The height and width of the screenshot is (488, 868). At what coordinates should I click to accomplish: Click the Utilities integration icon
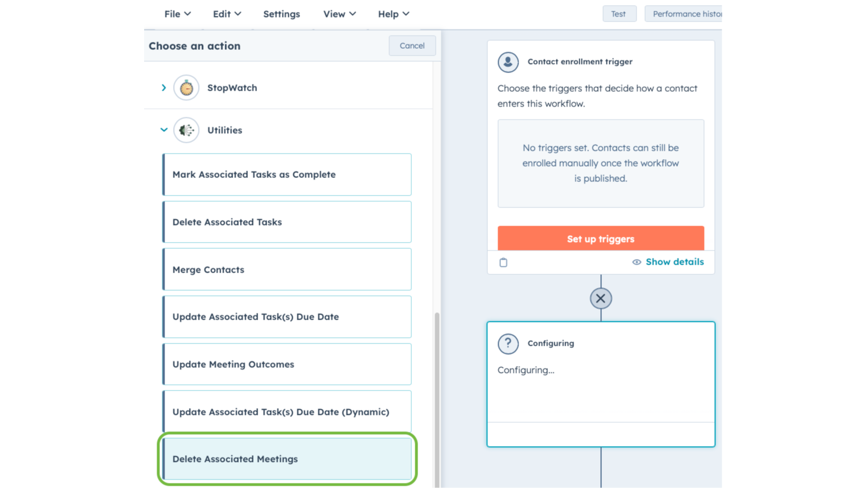(x=186, y=130)
